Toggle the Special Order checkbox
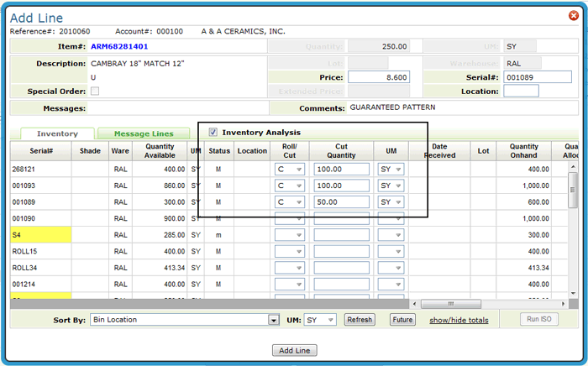 (x=95, y=91)
